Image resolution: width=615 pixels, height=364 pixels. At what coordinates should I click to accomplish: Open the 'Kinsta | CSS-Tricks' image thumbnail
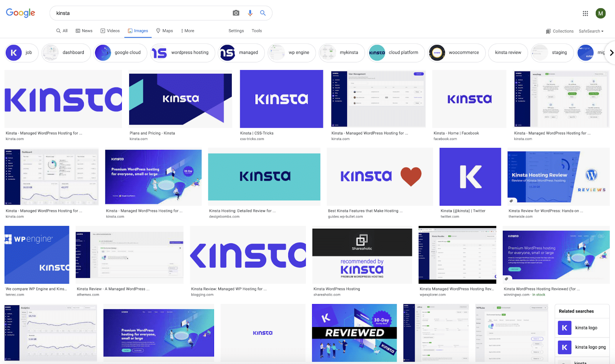pos(281,99)
